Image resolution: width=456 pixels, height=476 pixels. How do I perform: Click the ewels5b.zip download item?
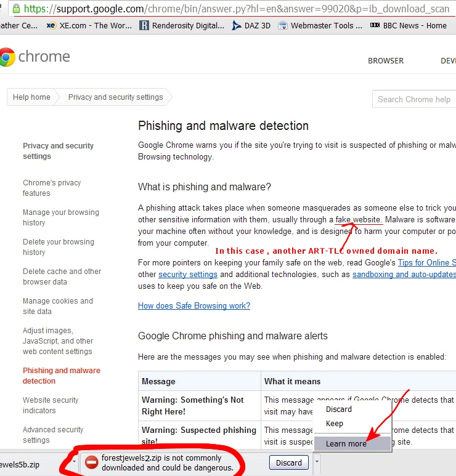pos(20,464)
